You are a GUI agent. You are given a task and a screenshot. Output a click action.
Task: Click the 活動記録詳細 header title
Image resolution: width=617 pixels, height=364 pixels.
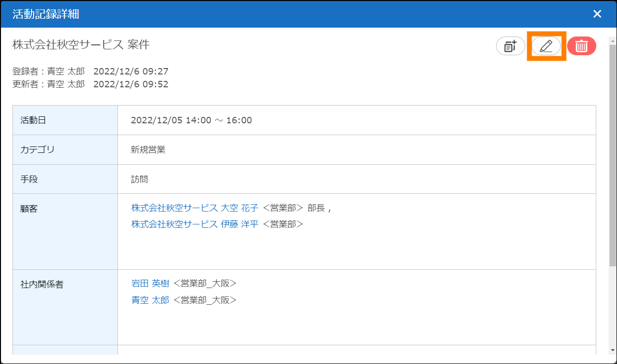46,14
